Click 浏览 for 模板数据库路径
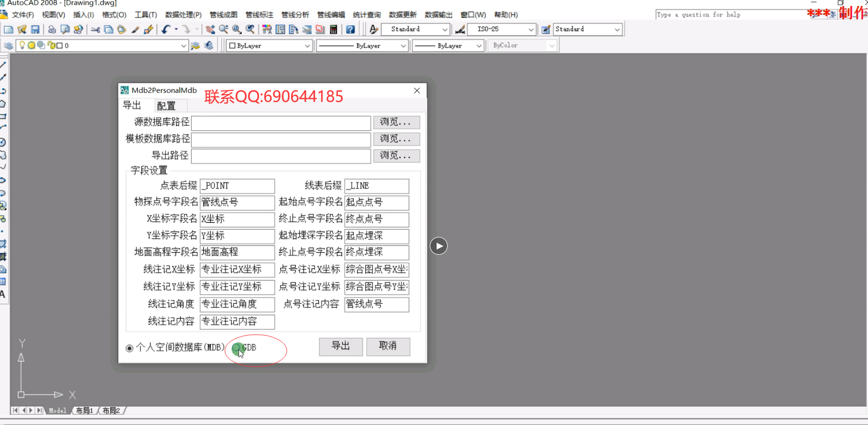Viewport: 868px width, 425px height. 396,139
